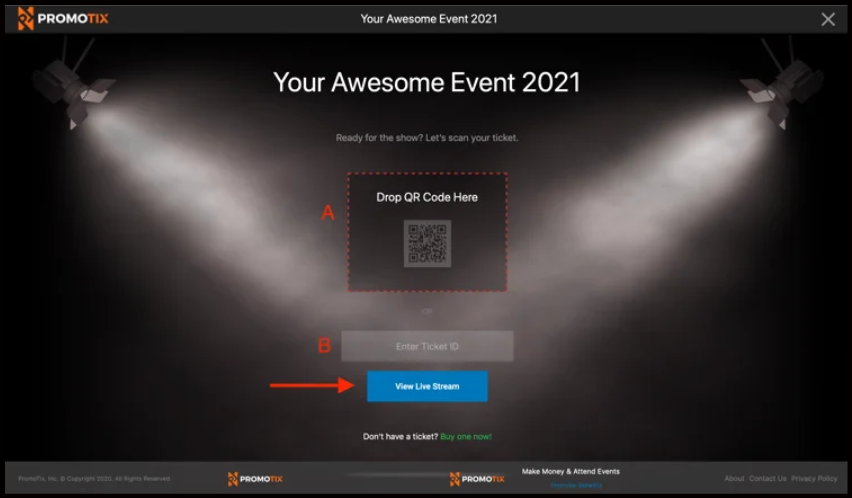Click the 'Your Awesome Event 2021' main heading
The height and width of the screenshot is (498, 852).
click(427, 82)
